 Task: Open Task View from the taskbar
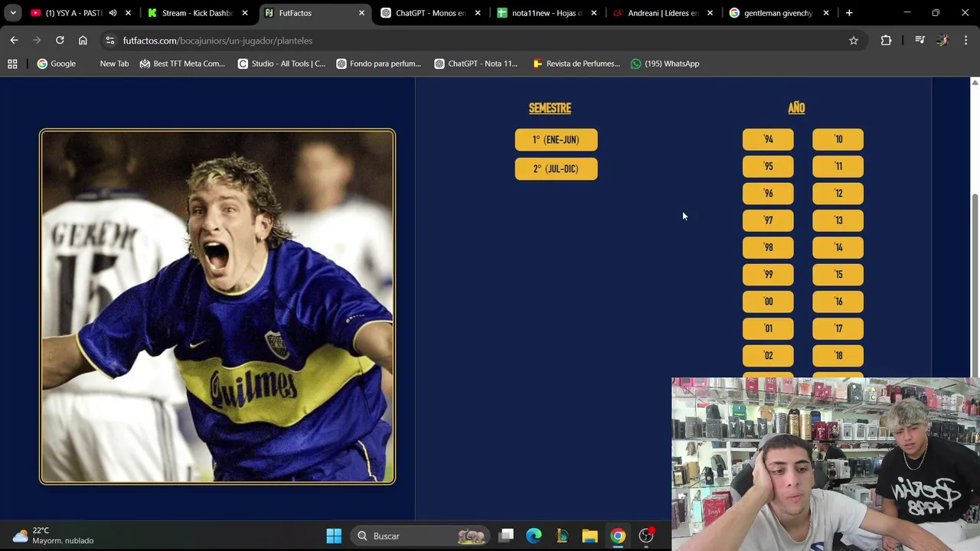click(506, 536)
